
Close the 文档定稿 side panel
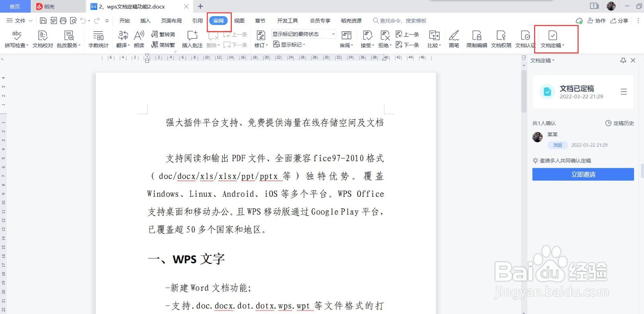point(633,60)
